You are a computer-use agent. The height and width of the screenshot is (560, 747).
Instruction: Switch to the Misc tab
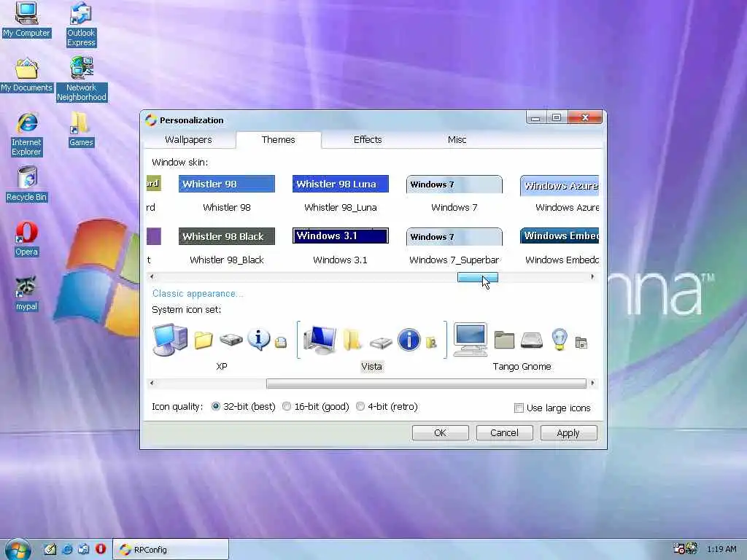tap(457, 139)
